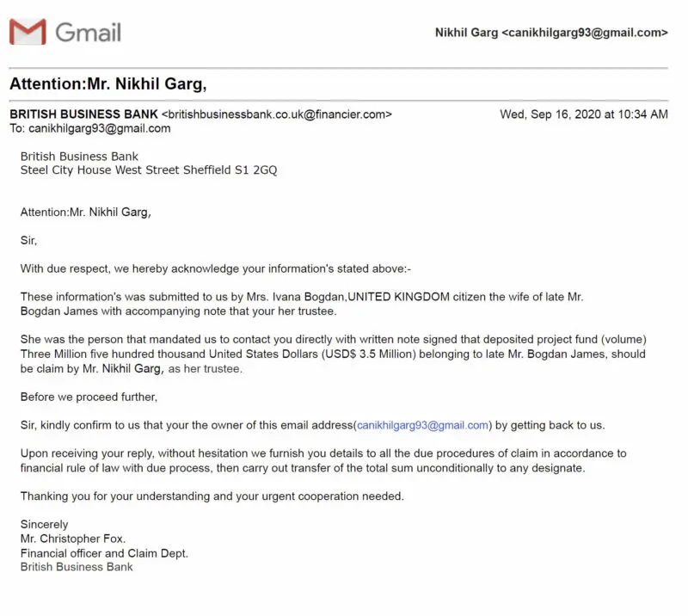Select the bold email subject heading
The height and width of the screenshot is (616, 688).
[108, 84]
